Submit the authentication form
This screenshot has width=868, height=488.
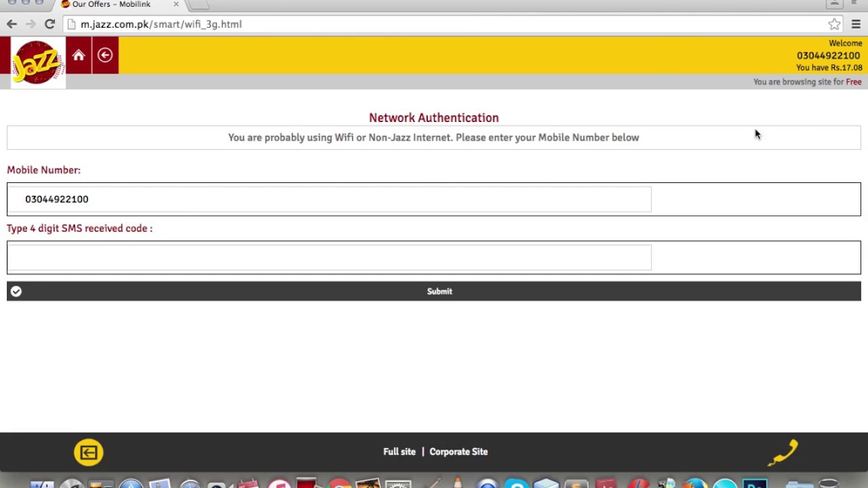tap(434, 291)
